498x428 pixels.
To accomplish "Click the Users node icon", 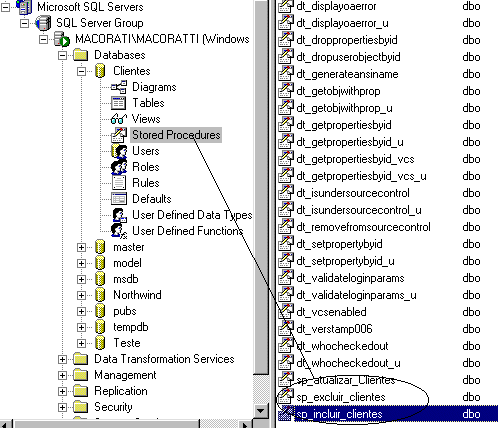I will point(119,151).
